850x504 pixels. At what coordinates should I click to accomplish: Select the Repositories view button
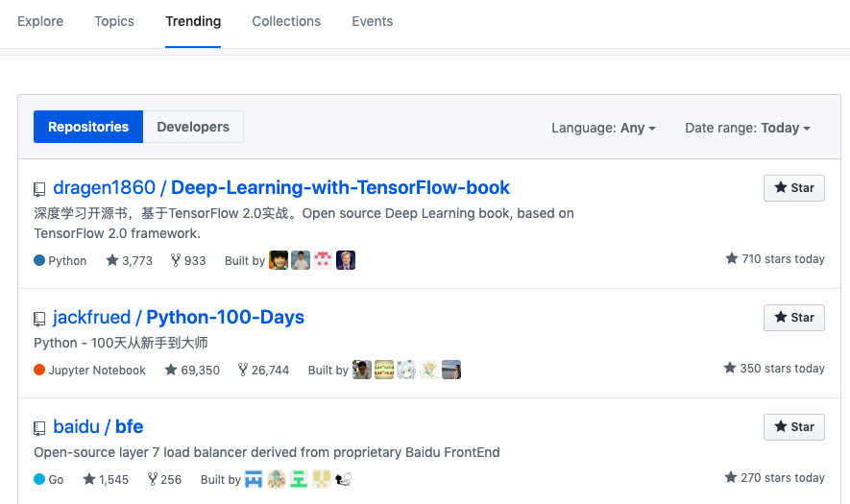(88, 127)
